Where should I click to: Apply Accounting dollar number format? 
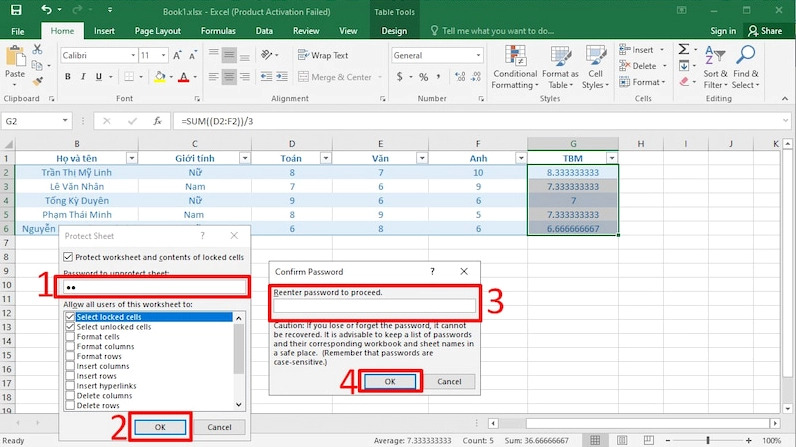pyautogui.click(x=400, y=77)
